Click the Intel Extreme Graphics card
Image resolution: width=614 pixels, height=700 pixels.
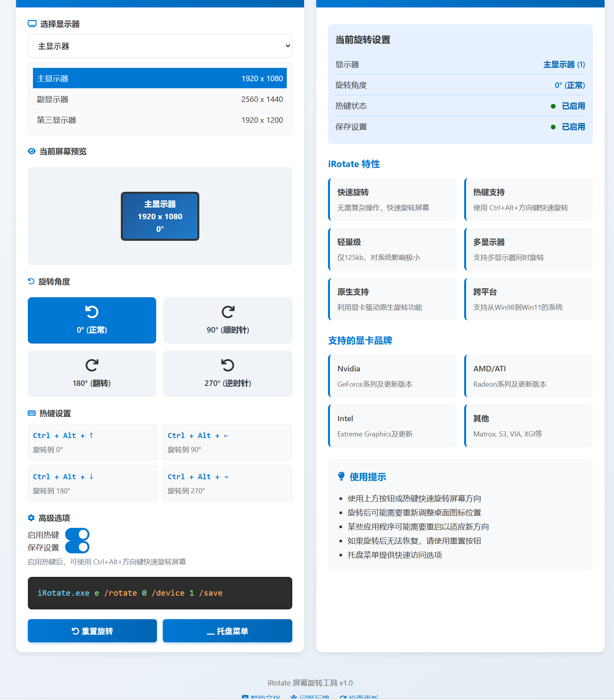392,425
